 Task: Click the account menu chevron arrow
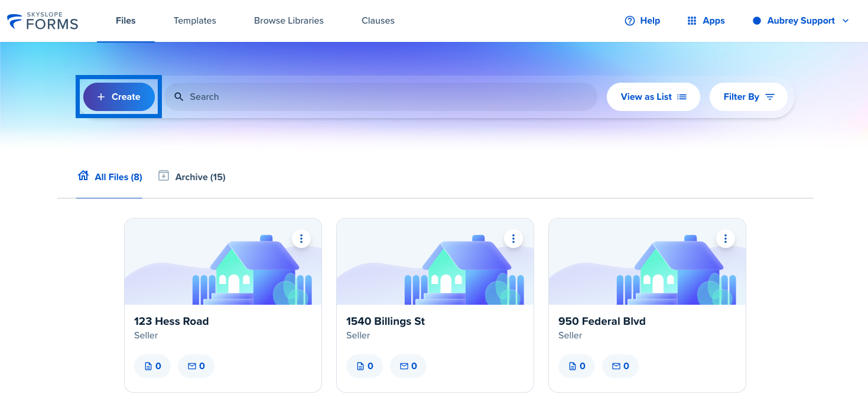coord(846,21)
